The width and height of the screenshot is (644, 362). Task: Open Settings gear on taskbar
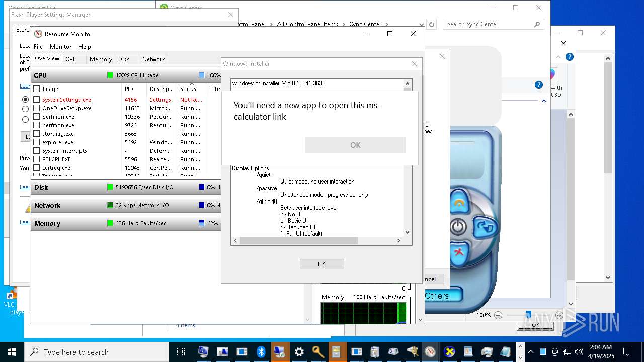[x=299, y=352]
